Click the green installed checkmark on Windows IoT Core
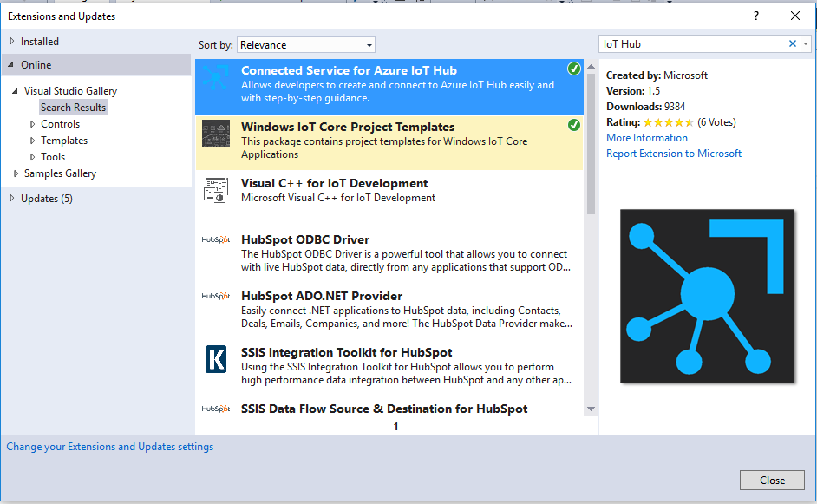The height and width of the screenshot is (504, 817). (573, 125)
